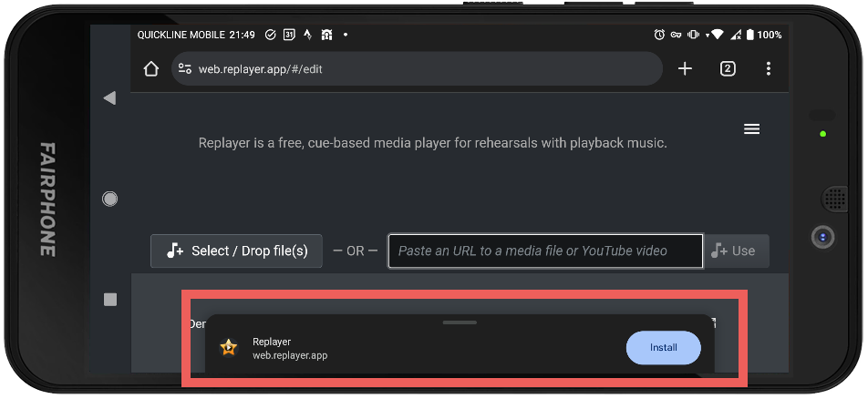Tap Install button in Replayer prompt
The image size is (868, 399).
[663, 348]
